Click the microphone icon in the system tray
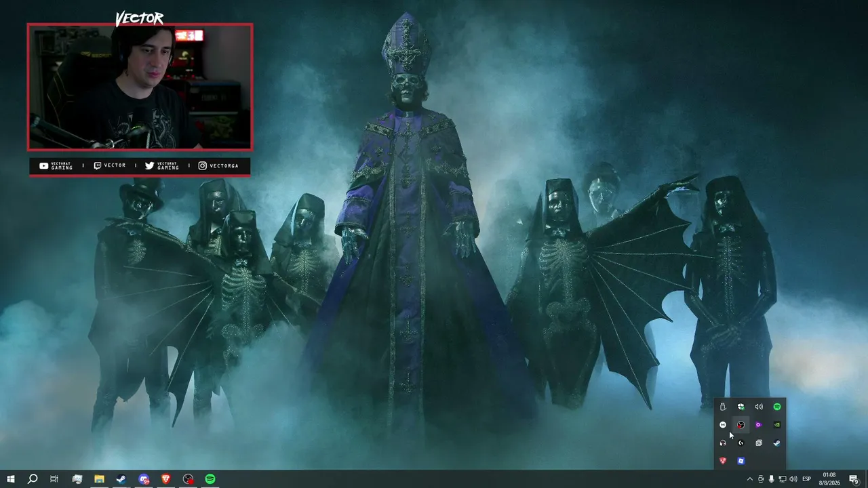The width and height of the screenshot is (868, 488). point(772,479)
